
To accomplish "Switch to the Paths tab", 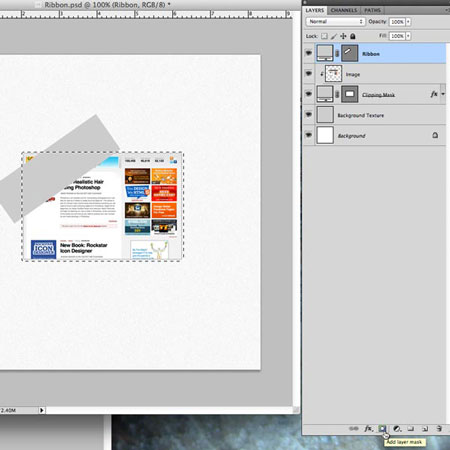I will pyautogui.click(x=372, y=10).
